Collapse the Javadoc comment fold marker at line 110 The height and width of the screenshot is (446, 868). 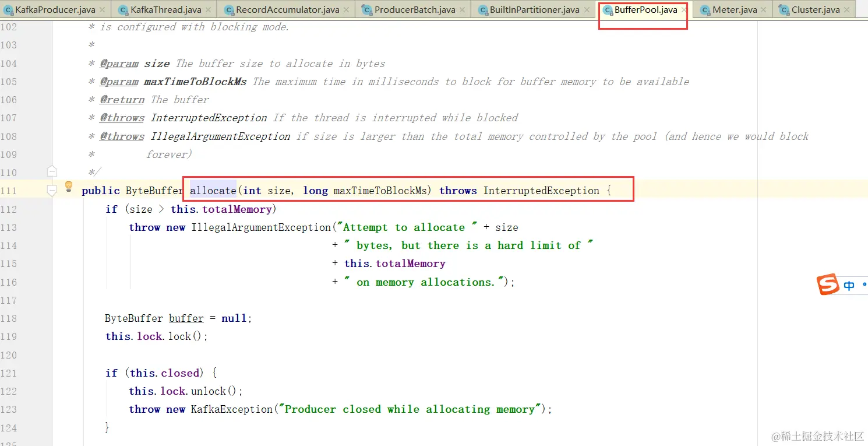(x=52, y=171)
